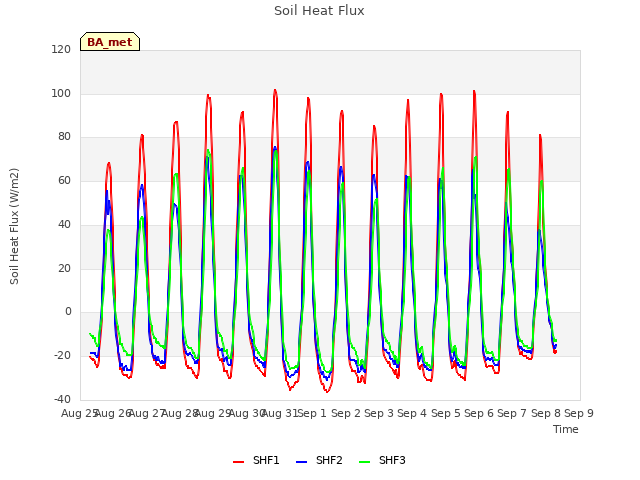
Task: Click the 20 y-axis tick label
Action: click(x=64, y=269)
